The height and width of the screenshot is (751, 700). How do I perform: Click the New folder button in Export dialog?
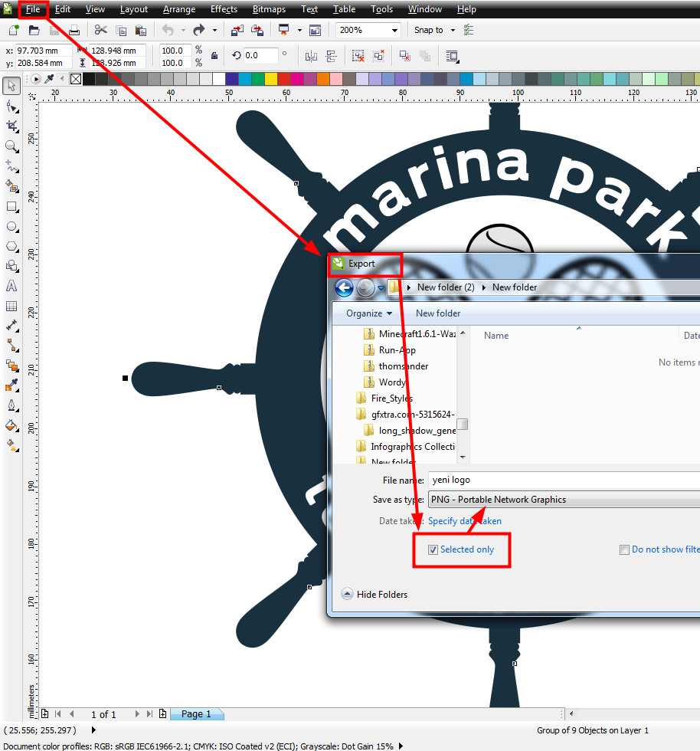[x=438, y=313]
